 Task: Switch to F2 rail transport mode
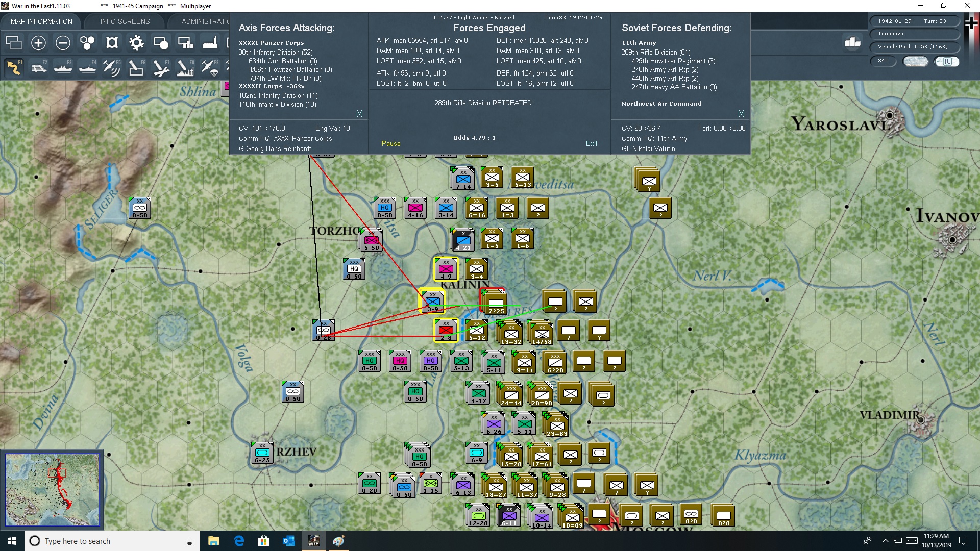pos(38,67)
